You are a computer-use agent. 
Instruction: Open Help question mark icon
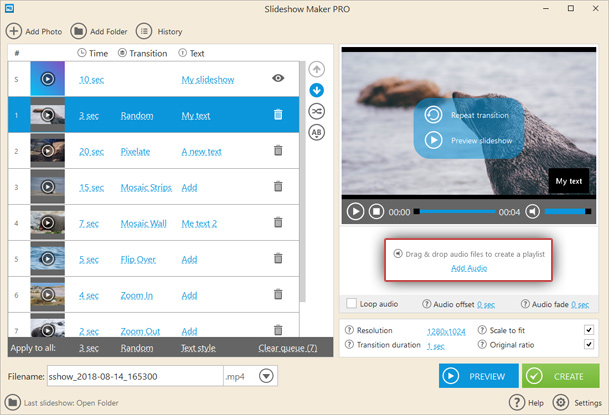coord(517,403)
